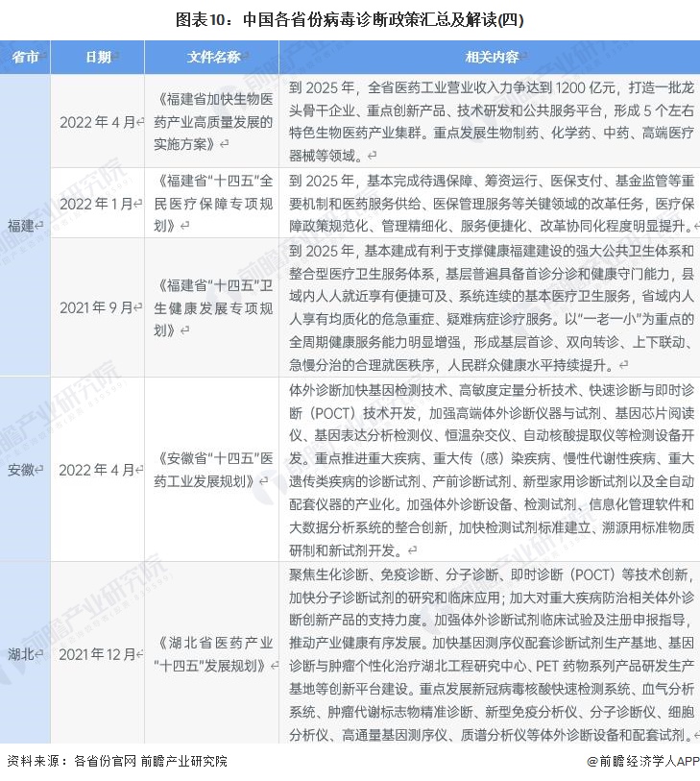
Task: Click the 福建省加快生物医药产业高质量发展 document name
Action: coord(213,121)
